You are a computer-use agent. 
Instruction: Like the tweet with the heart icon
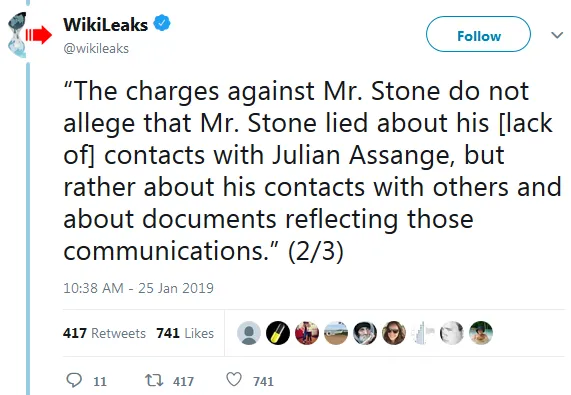point(234,379)
